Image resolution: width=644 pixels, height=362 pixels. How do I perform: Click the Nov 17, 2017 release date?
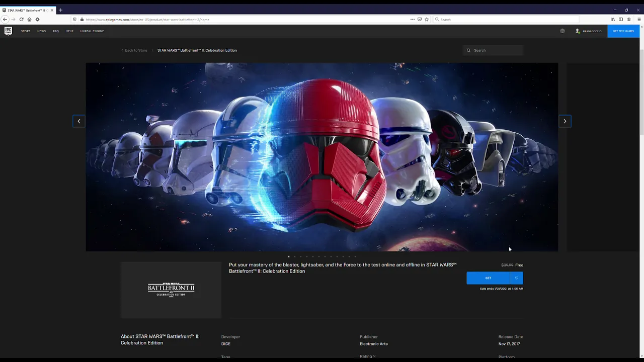pos(509,344)
